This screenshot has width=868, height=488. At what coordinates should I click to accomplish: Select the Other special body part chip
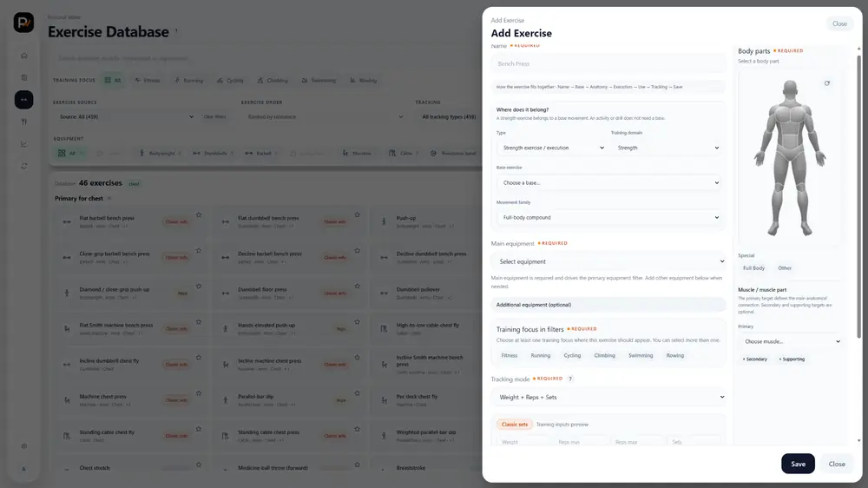[x=785, y=268]
